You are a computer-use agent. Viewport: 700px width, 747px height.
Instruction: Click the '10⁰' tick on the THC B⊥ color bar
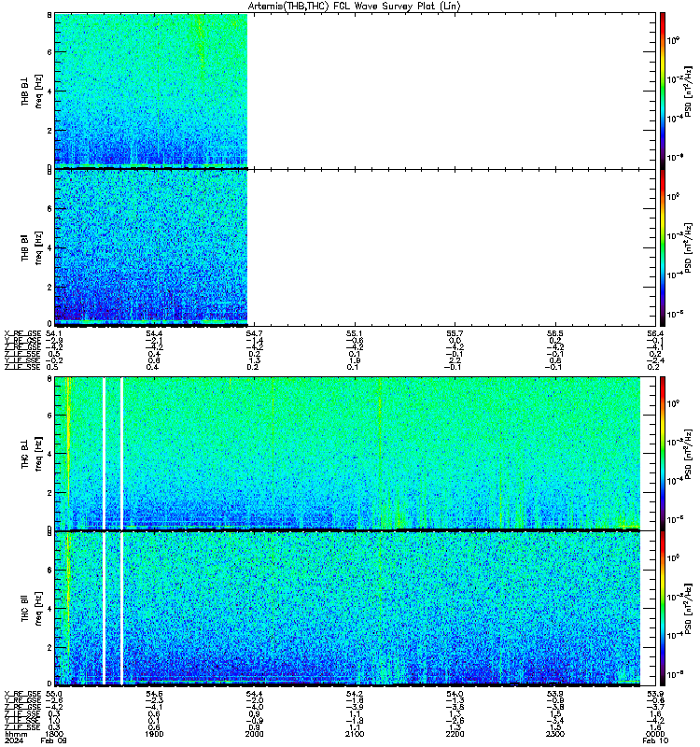point(673,403)
